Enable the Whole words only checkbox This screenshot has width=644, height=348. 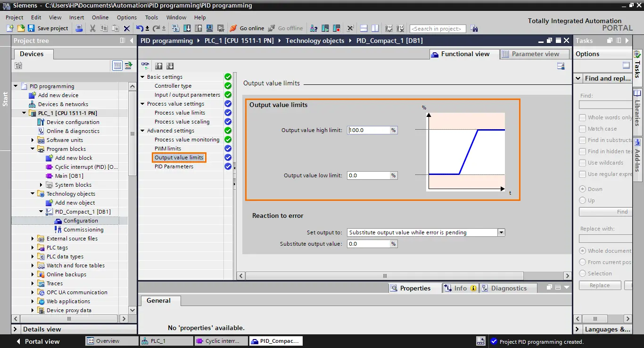coord(583,117)
